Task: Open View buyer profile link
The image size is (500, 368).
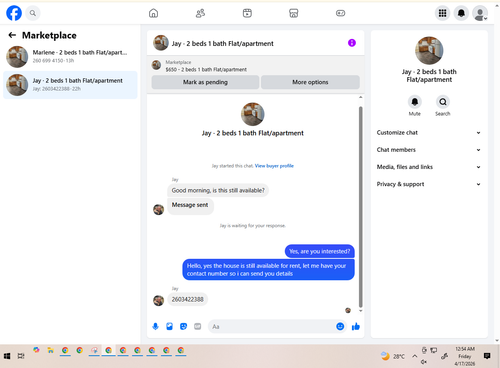Action: tap(274, 166)
